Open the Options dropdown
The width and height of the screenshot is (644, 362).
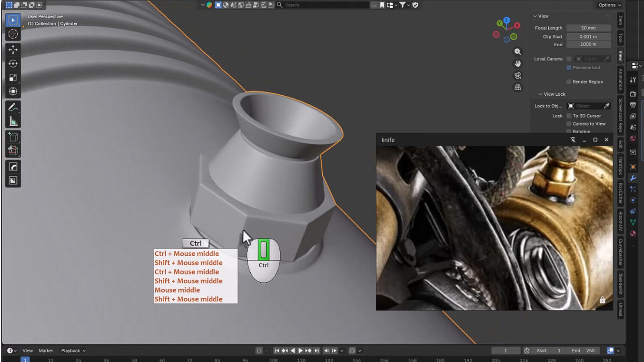(x=609, y=5)
